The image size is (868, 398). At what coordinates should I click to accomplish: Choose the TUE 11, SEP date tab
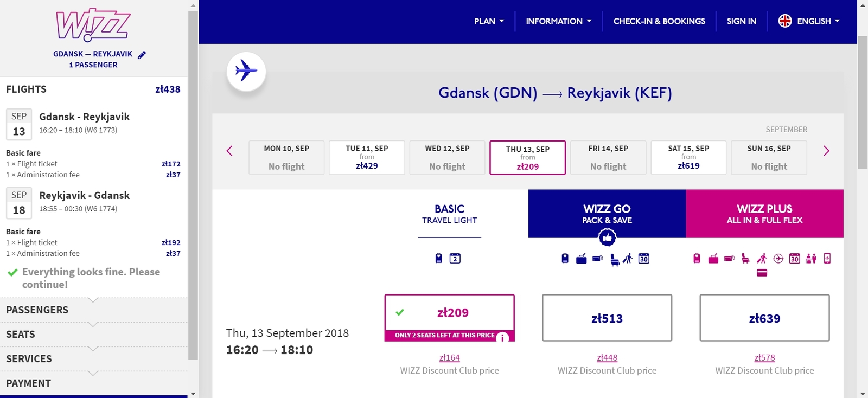pyautogui.click(x=367, y=157)
